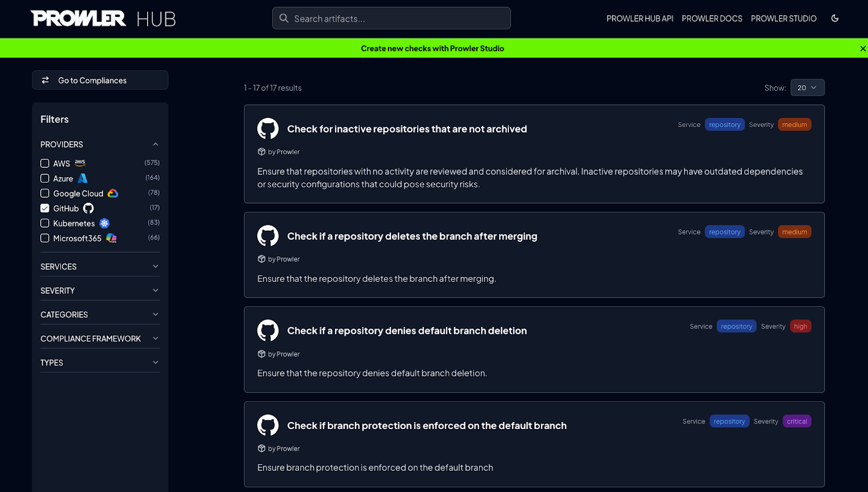Image resolution: width=868 pixels, height=492 pixels.
Task: Click the high severity badge
Action: click(x=800, y=326)
